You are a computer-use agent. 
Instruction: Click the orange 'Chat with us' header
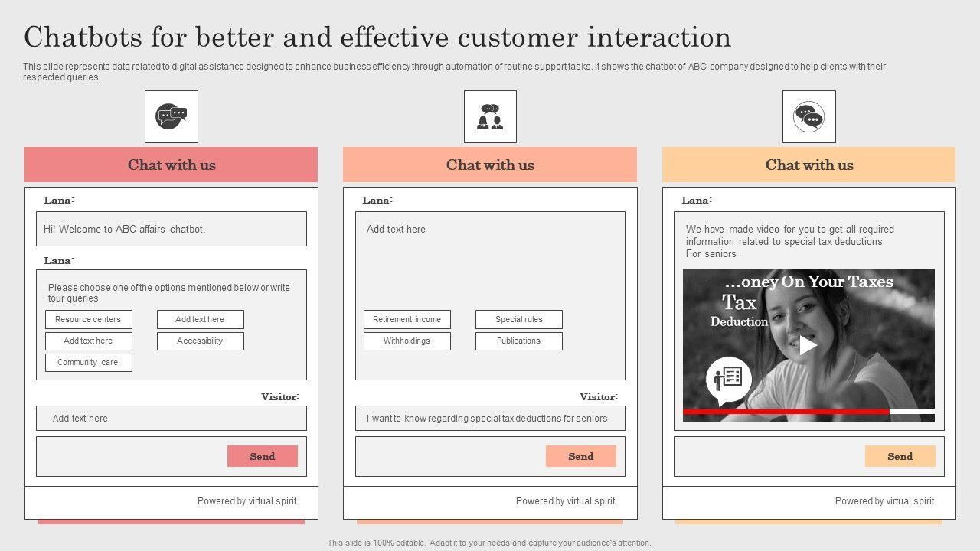[490, 165]
